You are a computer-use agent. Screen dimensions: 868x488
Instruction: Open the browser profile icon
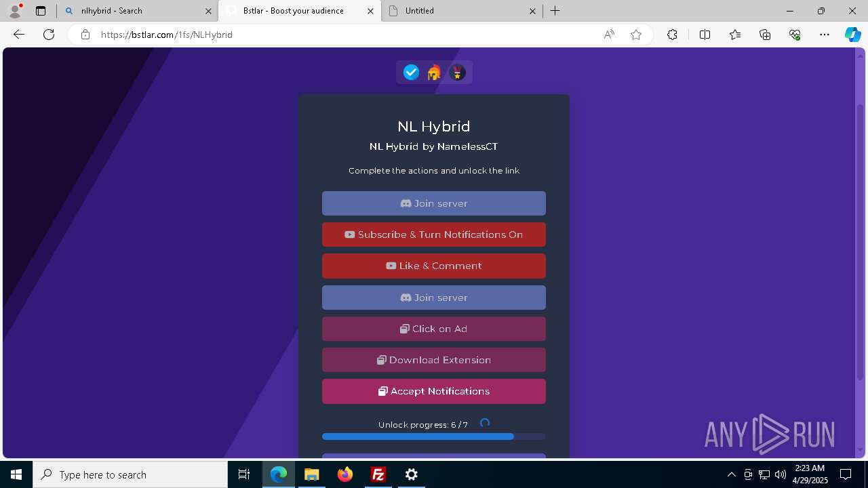pyautogui.click(x=14, y=11)
